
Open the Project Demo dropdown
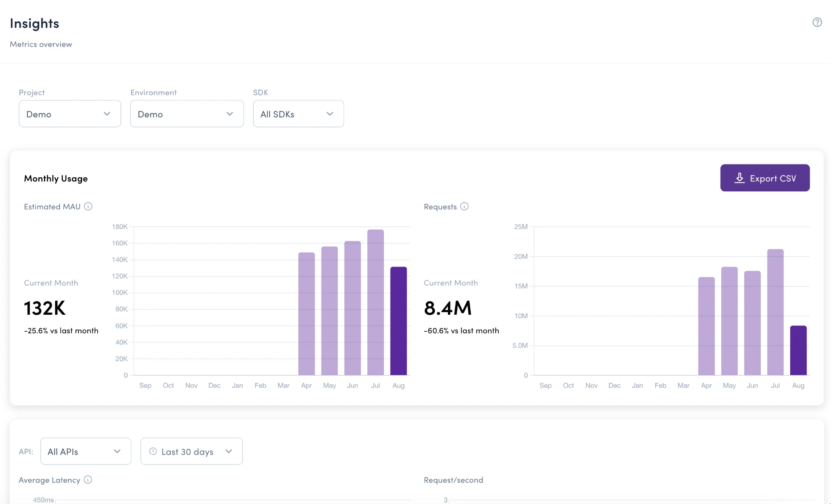point(70,114)
